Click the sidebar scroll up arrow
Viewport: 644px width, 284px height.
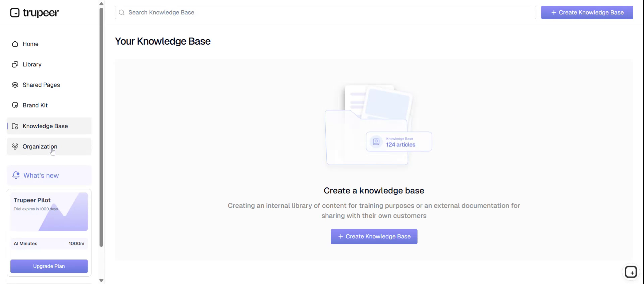[x=101, y=4]
